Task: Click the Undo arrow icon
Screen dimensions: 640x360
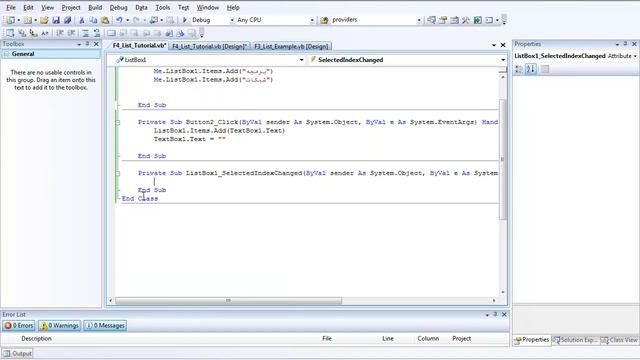Action: pos(119,20)
